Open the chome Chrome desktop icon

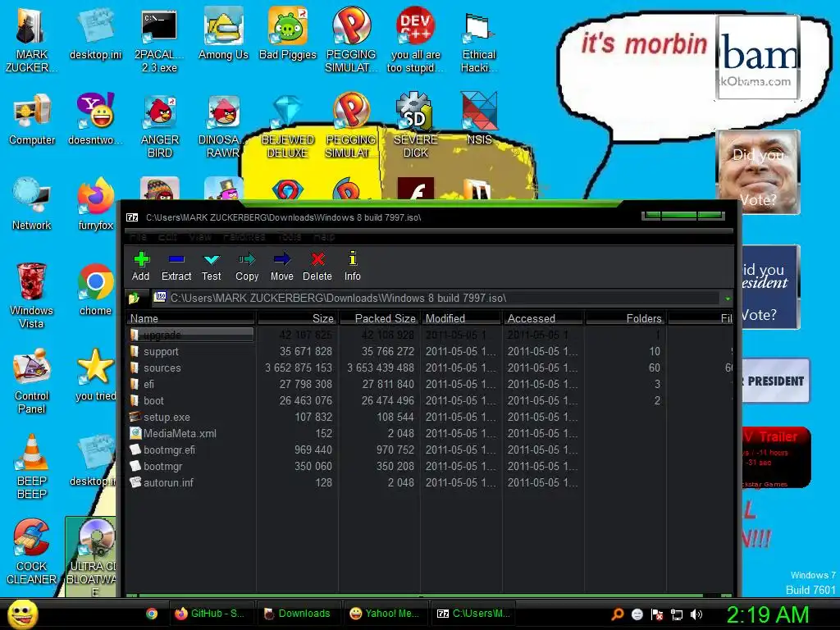pyautogui.click(x=95, y=290)
